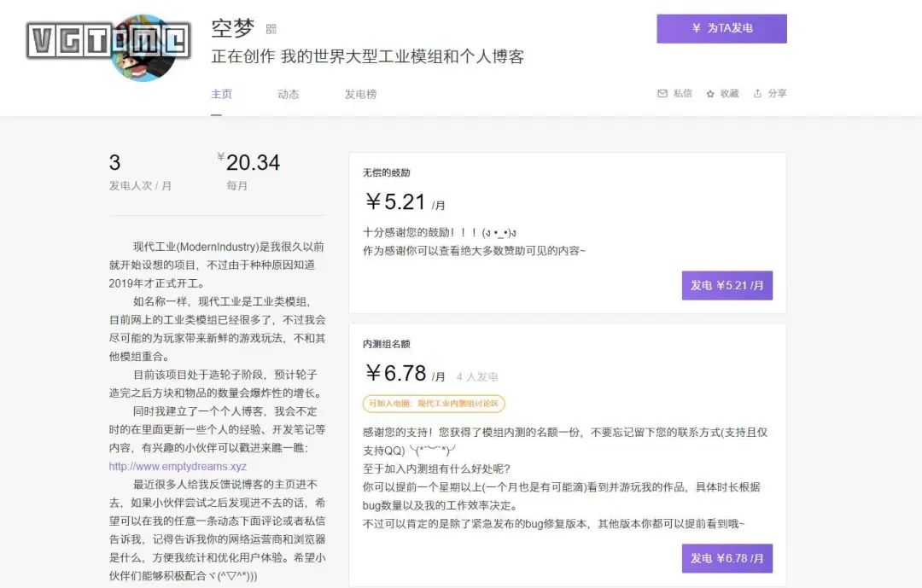Open the 动态 tab
This screenshot has width=922, height=588.
click(289, 94)
